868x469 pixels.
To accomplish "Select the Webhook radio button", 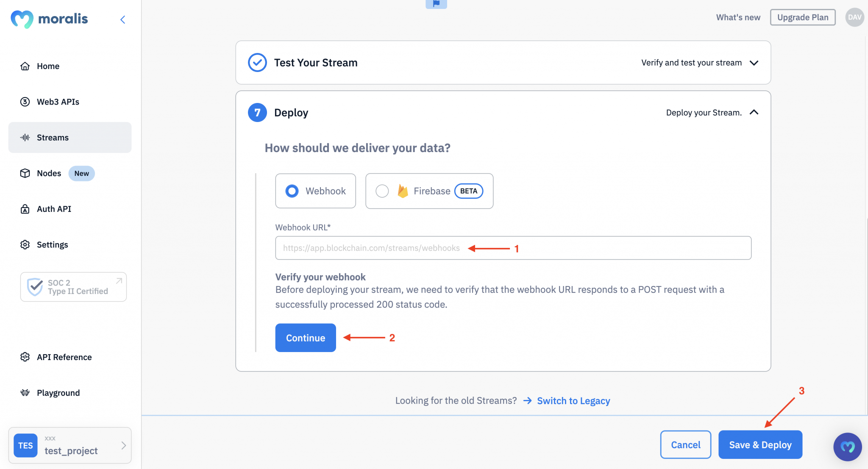I will pyautogui.click(x=292, y=191).
